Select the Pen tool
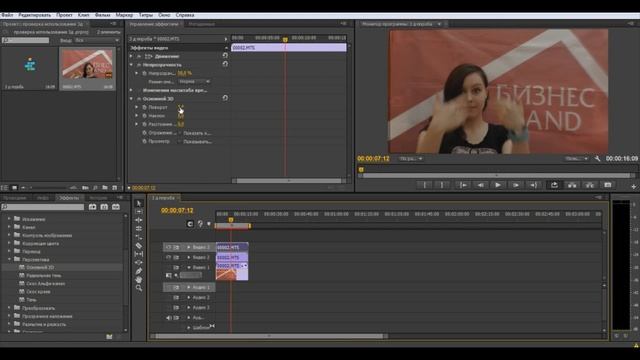Viewport: 640px width, 360px height. click(139, 271)
